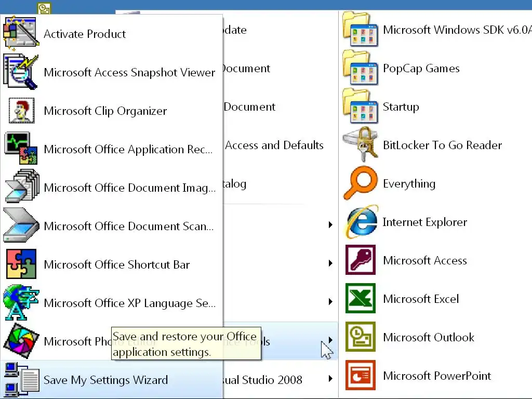This screenshot has width=532, height=399.
Task: Click the BitLocker To Go Reader icon
Action: [361, 144]
